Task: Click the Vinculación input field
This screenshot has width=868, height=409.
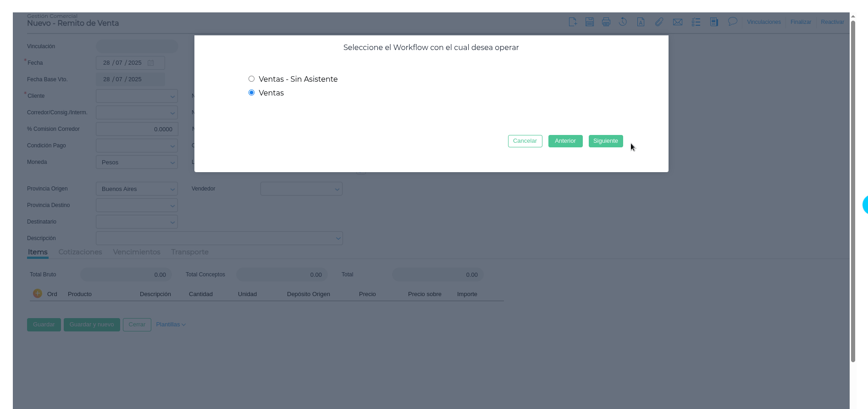Action: [137, 46]
